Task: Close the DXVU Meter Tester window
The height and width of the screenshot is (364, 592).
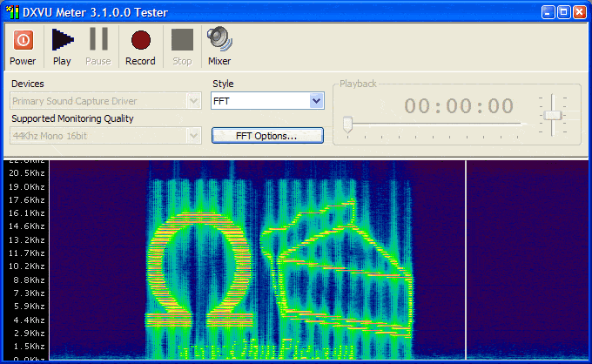Action: (579, 12)
